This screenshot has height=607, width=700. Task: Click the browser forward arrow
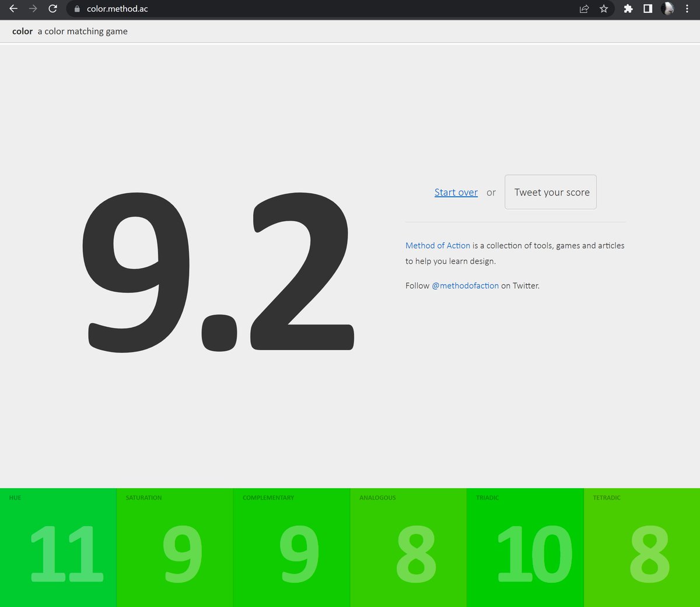(33, 9)
